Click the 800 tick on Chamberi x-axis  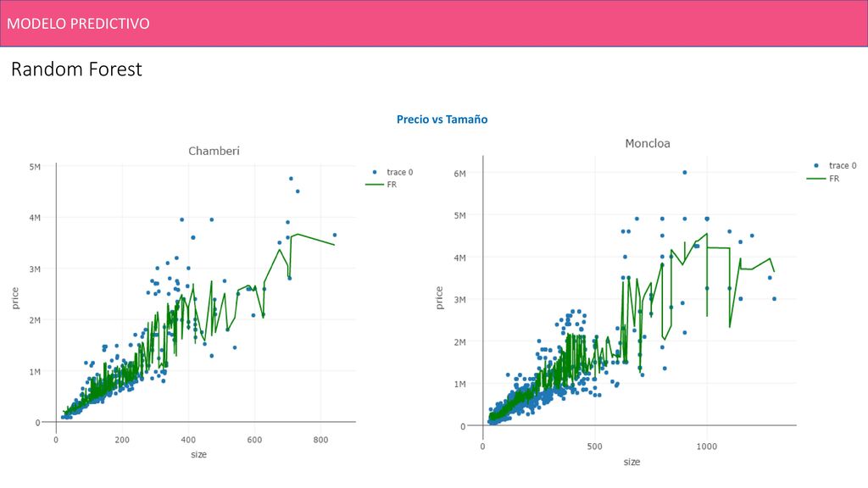tap(320, 440)
